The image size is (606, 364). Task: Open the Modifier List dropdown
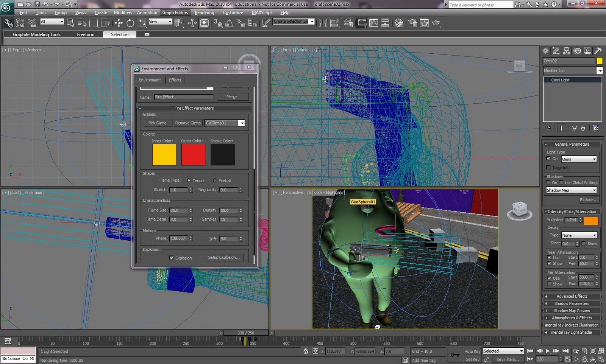tap(600, 71)
